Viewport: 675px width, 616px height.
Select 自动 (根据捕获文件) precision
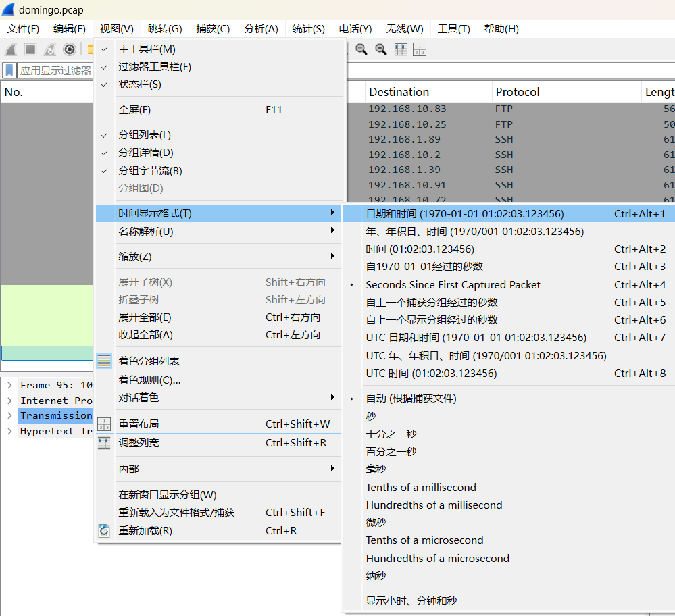coord(509,399)
